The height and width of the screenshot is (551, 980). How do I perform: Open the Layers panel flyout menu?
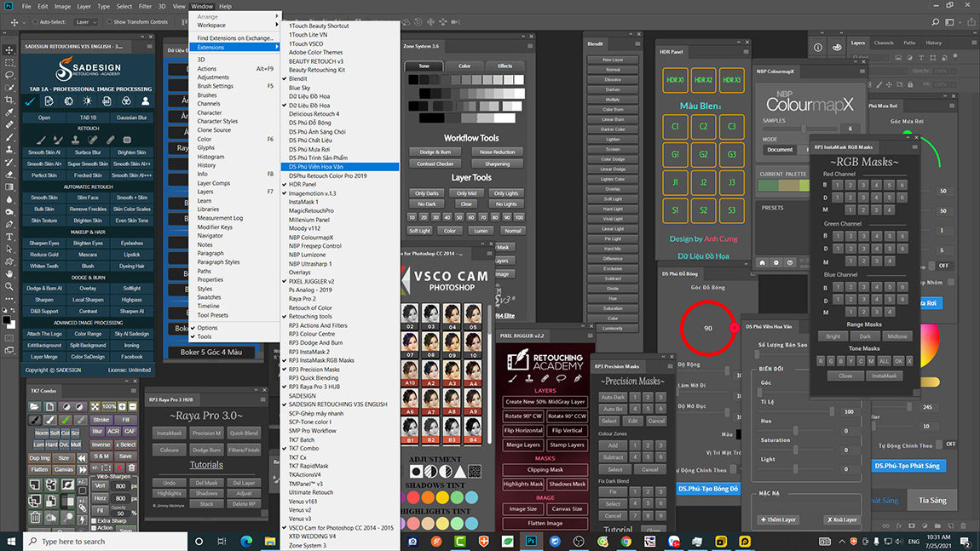pos(974,43)
